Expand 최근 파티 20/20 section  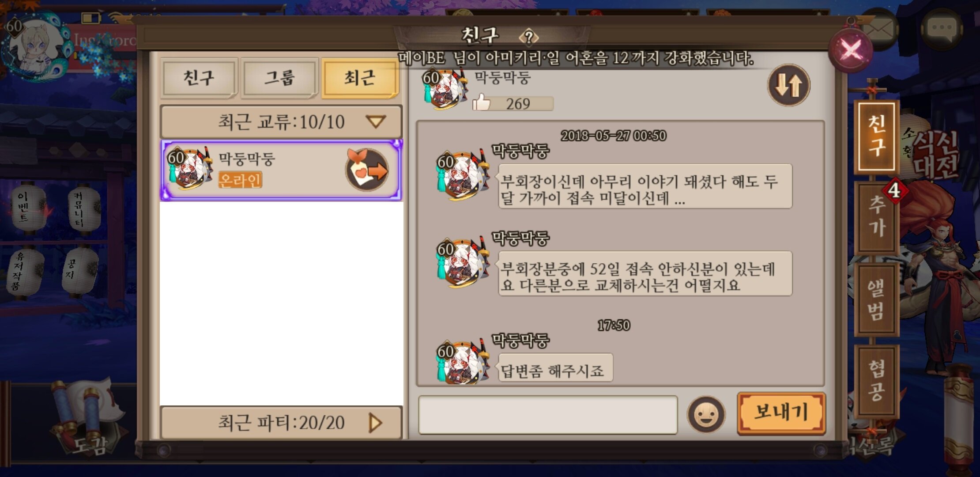tap(281, 423)
